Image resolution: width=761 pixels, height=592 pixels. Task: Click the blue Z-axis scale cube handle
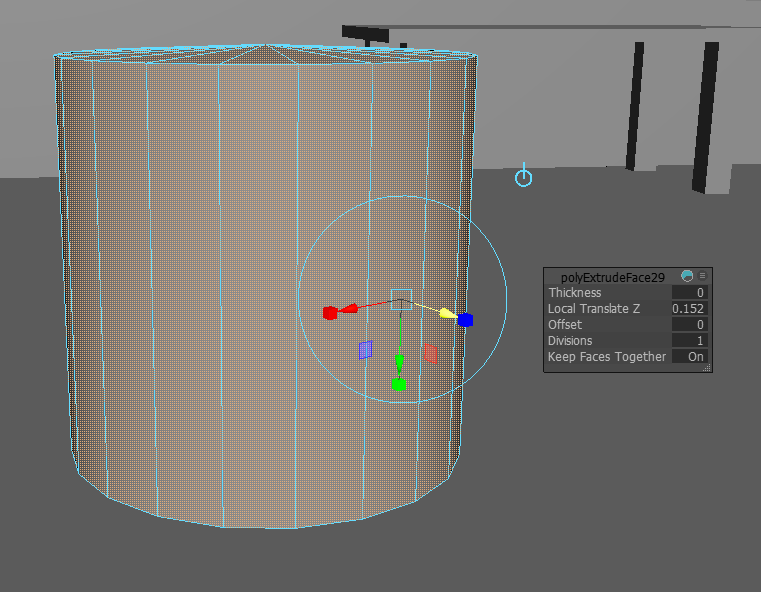(466, 320)
